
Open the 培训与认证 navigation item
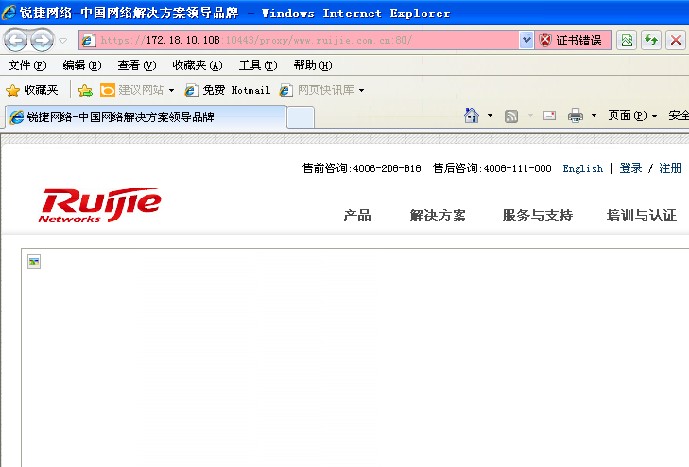pos(642,215)
